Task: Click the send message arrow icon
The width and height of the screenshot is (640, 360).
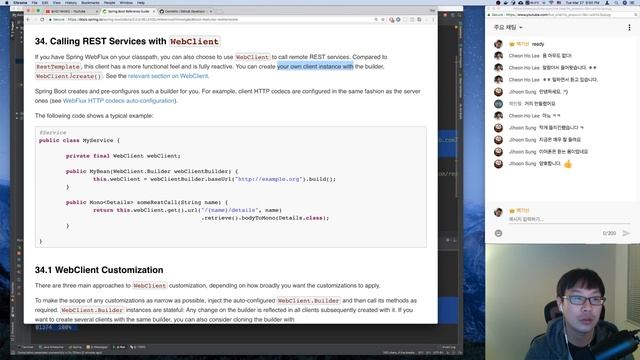Action: [x=626, y=233]
